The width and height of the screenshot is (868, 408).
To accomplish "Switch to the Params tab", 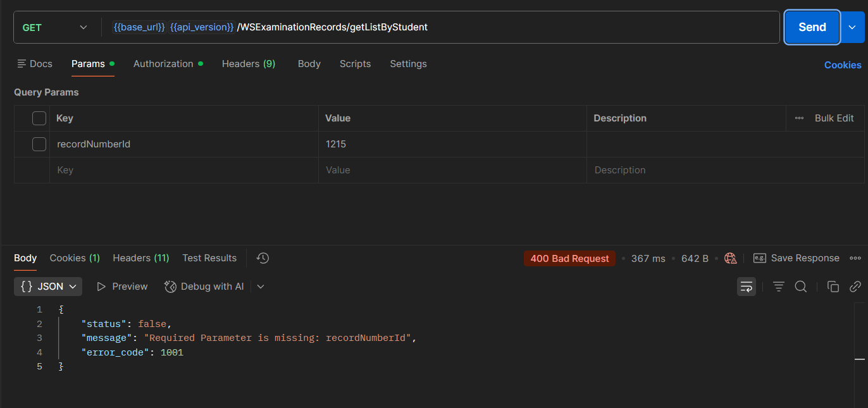I will click(x=92, y=64).
